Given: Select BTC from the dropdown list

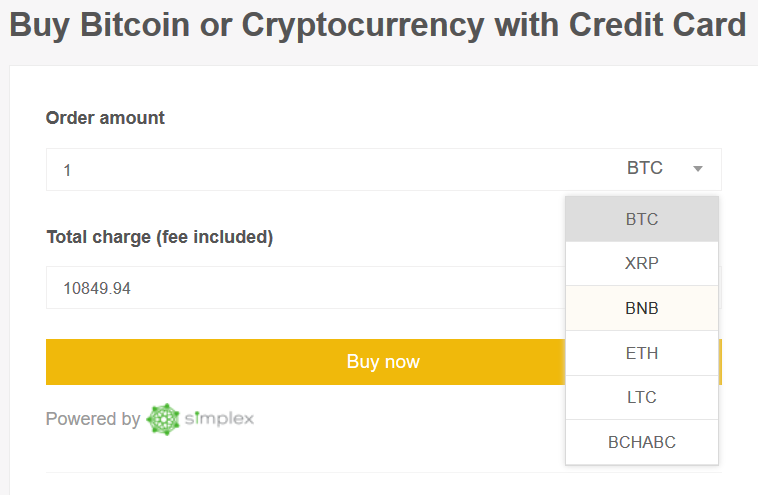Looking at the screenshot, I should [642, 219].
